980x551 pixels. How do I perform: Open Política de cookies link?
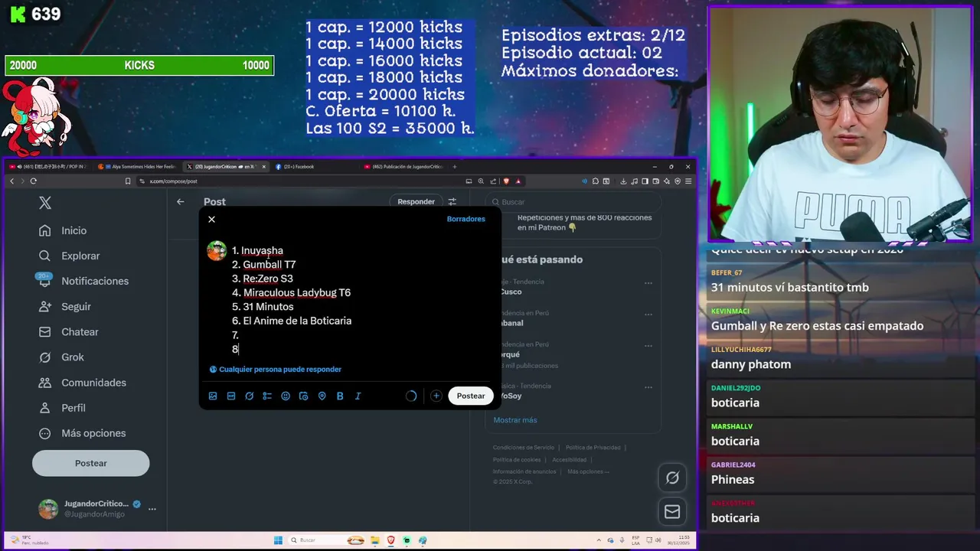(517, 459)
